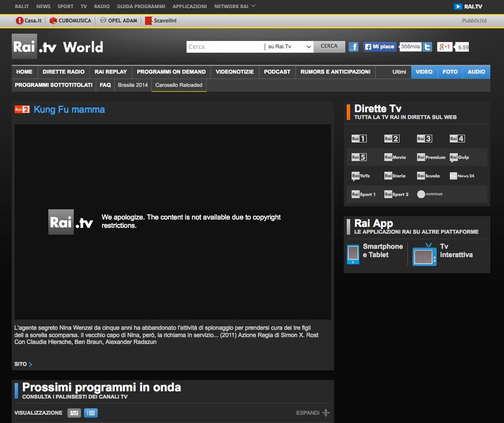Click the TV link in top bar

coord(84,6)
